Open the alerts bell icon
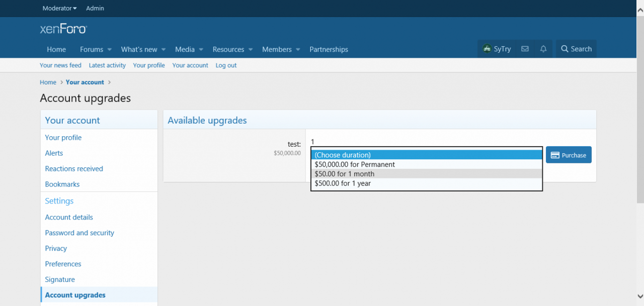The height and width of the screenshot is (306, 644). 543,49
